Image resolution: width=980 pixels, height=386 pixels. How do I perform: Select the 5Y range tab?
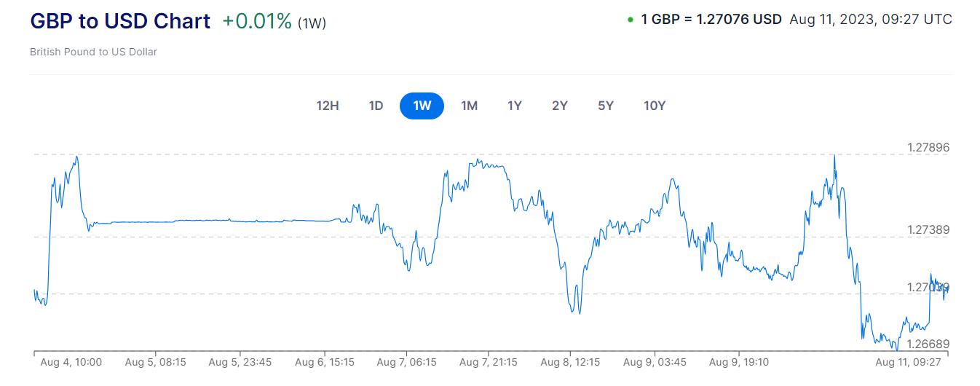[x=606, y=106]
